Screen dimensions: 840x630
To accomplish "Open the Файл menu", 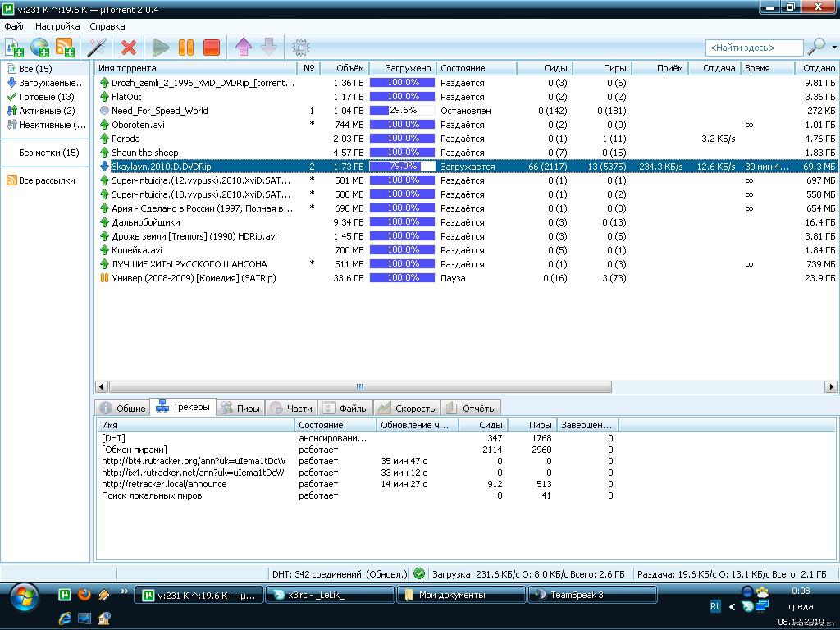I will click(15, 26).
